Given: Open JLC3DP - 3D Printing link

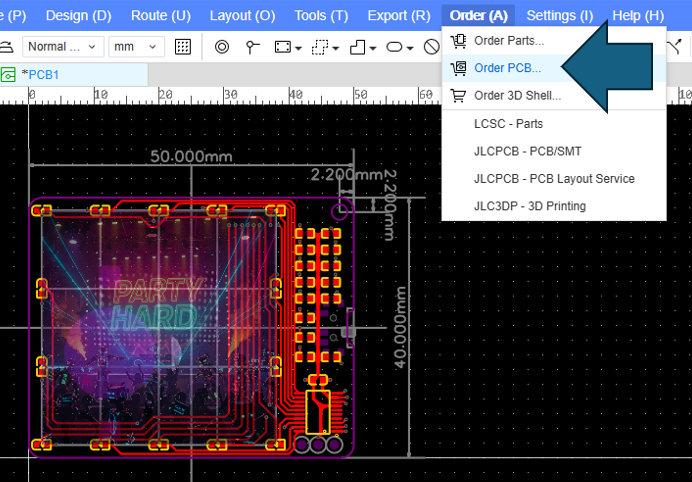Looking at the screenshot, I should (554, 206).
